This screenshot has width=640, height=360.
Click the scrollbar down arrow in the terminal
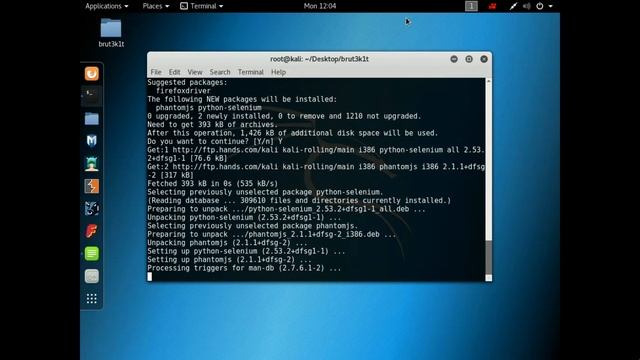(489, 278)
